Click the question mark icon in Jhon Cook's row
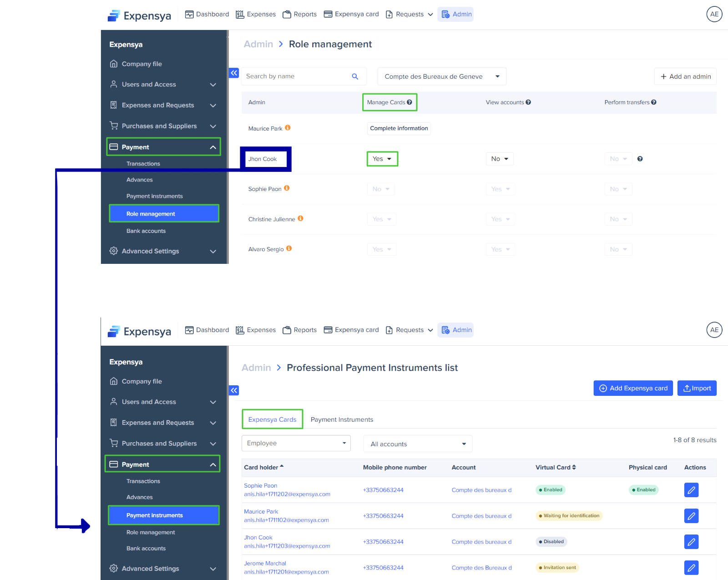 click(640, 159)
